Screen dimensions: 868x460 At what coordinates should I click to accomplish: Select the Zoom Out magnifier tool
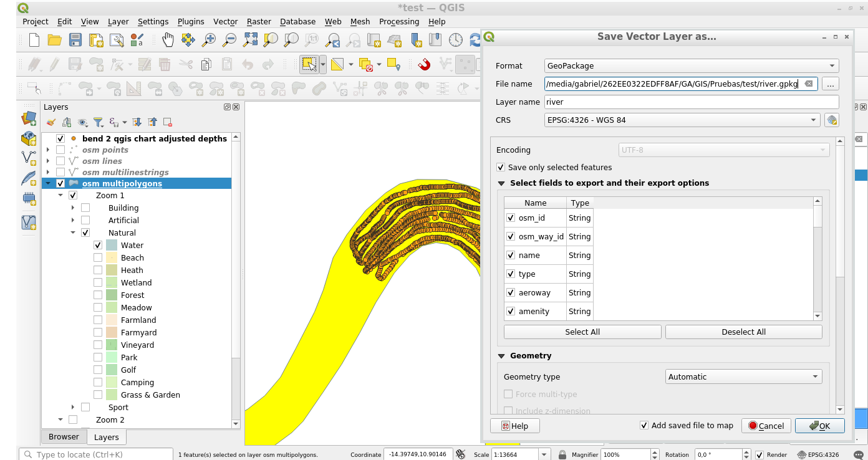(229, 40)
